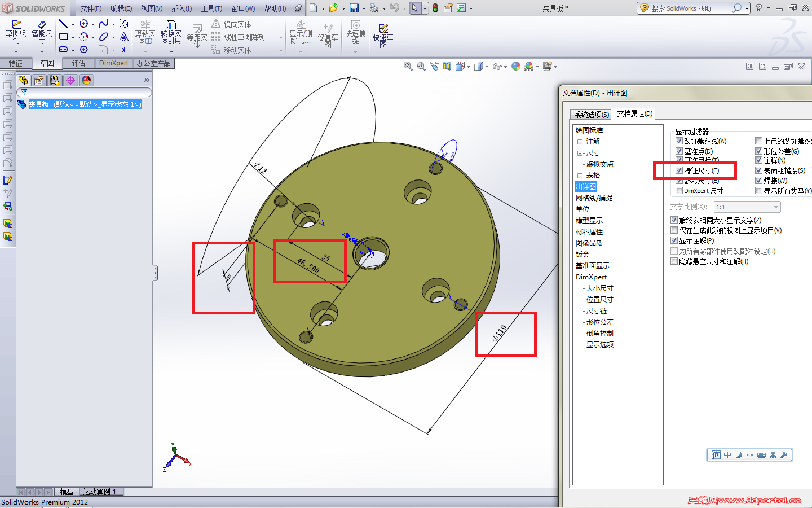Click the zoom to area icon
The image size is (812, 508).
point(421,66)
